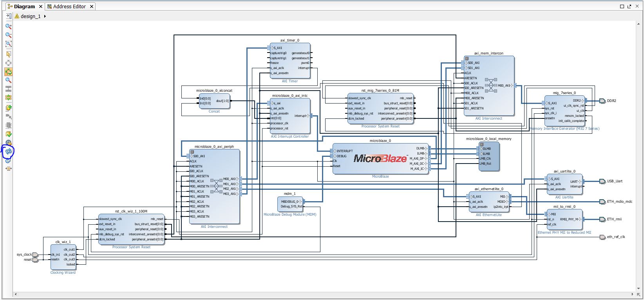
Task: Select the clk_wiz_1 Clocking Wizard block
Action: (63, 257)
